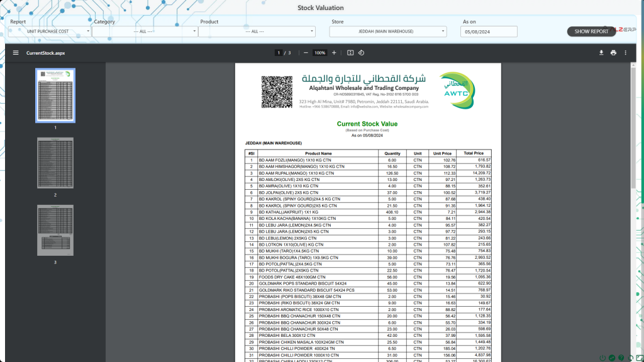The image size is (644, 362).
Task: Click GOLDMARK POPS STANDARD BISCUIT 54X24 row
Action: point(368,283)
